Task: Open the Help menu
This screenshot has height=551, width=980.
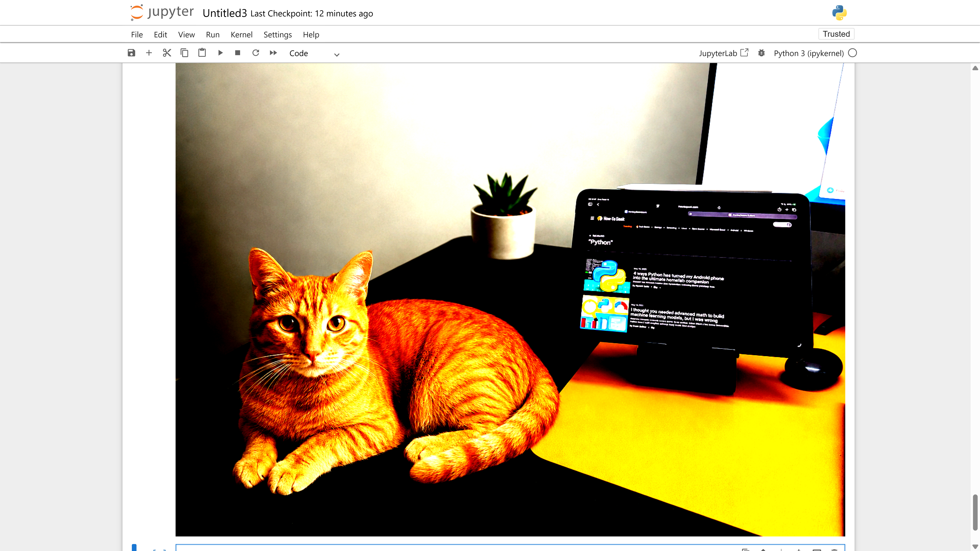Action: tap(311, 35)
